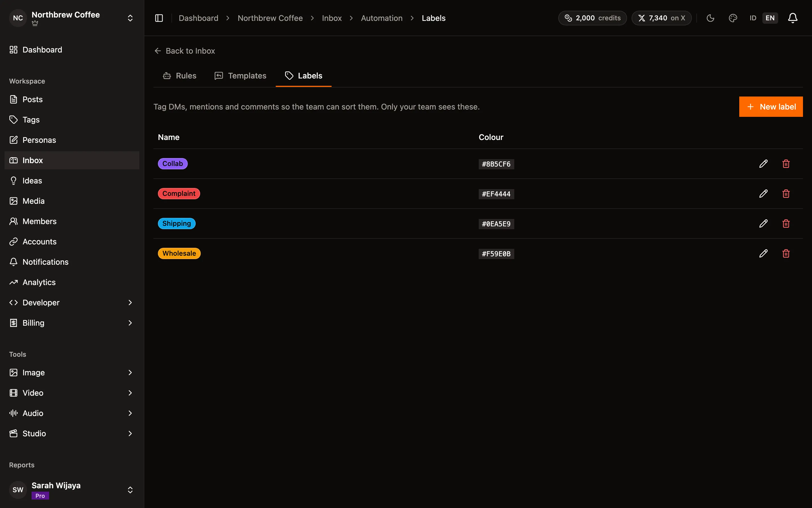Delete the Collab label
The height and width of the screenshot is (508, 812).
tap(786, 164)
